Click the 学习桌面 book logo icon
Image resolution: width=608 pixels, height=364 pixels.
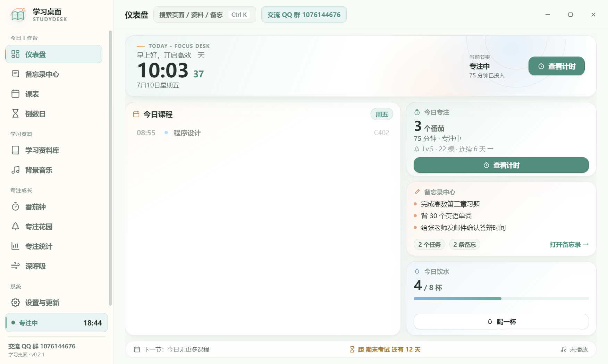[x=18, y=15]
